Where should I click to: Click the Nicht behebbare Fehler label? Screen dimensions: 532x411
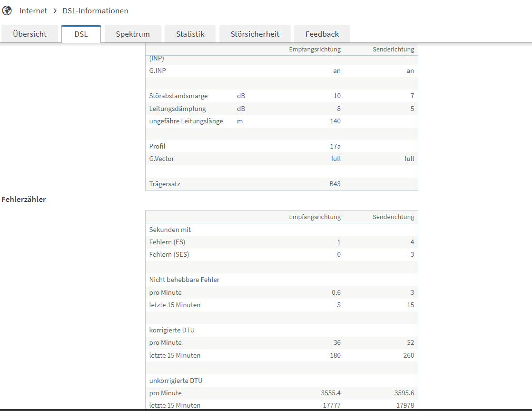coord(184,280)
